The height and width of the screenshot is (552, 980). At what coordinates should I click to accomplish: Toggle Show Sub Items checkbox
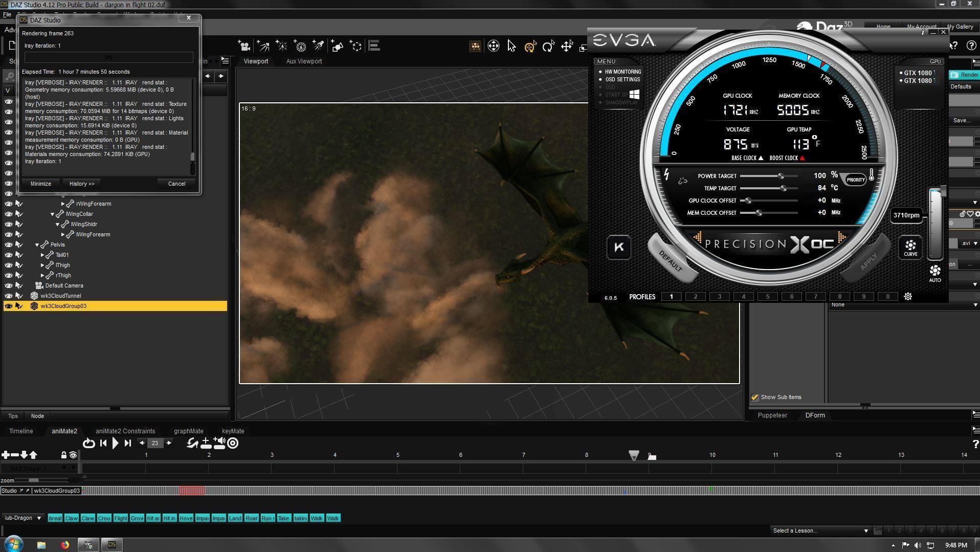click(754, 398)
